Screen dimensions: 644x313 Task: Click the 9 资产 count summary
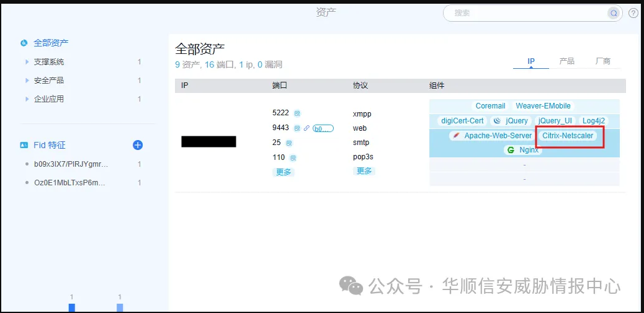click(187, 65)
